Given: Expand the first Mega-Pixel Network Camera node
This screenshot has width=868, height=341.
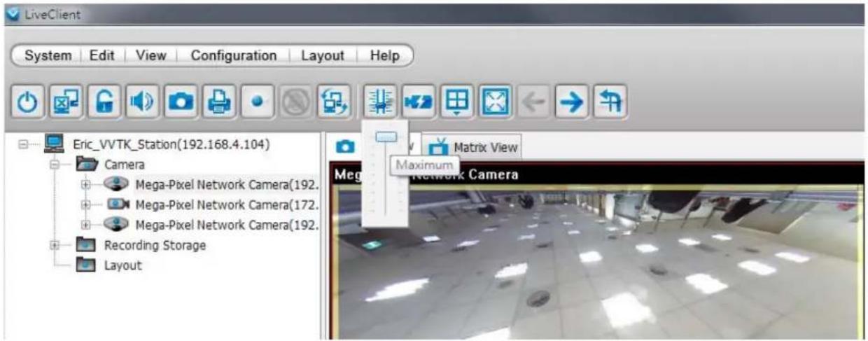Looking at the screenshot, I should click(87, 185).
